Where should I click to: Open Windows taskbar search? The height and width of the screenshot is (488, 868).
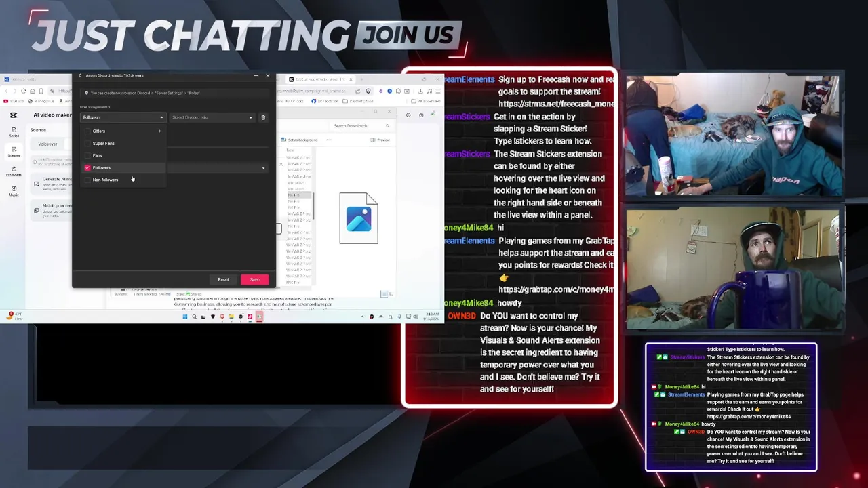tap(194, 317)
